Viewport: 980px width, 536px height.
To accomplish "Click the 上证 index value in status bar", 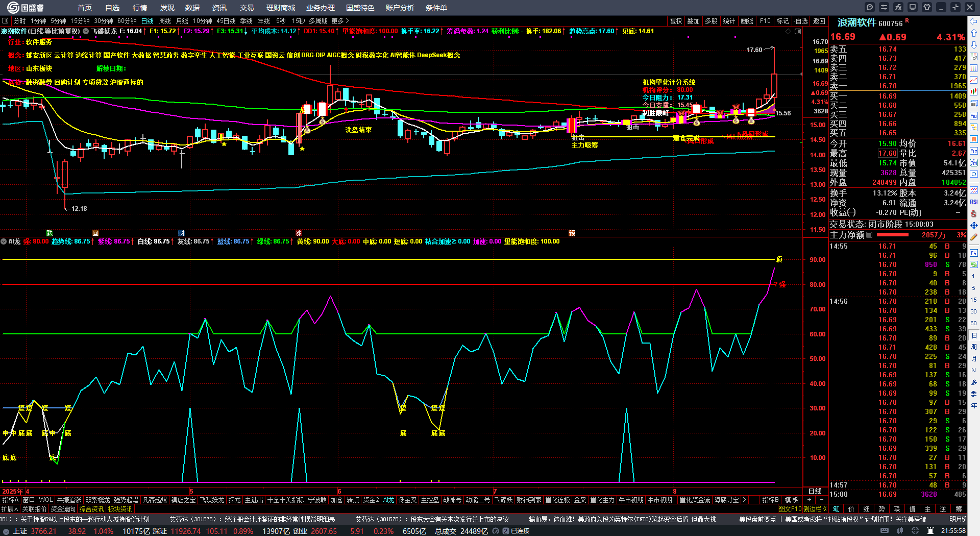I will click(44, 531).
